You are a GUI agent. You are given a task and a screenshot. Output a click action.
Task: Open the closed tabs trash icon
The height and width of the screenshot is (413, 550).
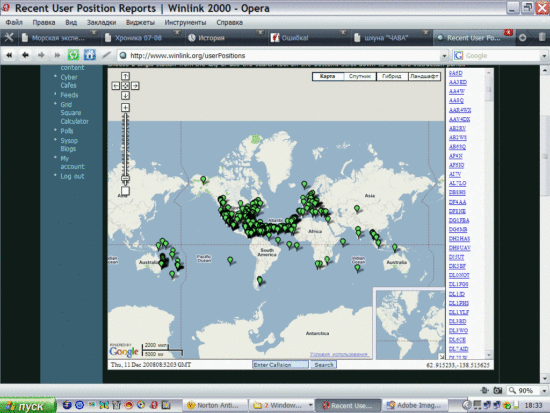click(x=542, y=37)
